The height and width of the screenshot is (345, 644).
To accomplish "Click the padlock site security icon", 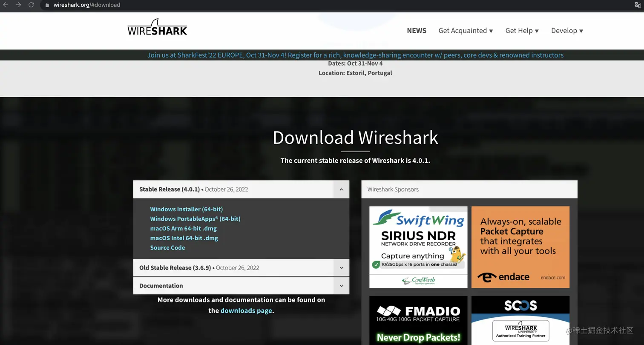I will click(47, 5).
